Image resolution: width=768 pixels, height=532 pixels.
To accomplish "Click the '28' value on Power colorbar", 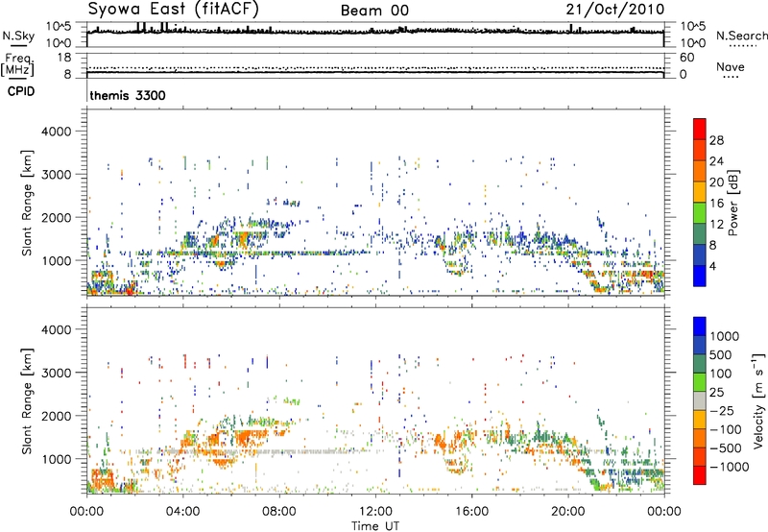I will [x=716, y=140].
